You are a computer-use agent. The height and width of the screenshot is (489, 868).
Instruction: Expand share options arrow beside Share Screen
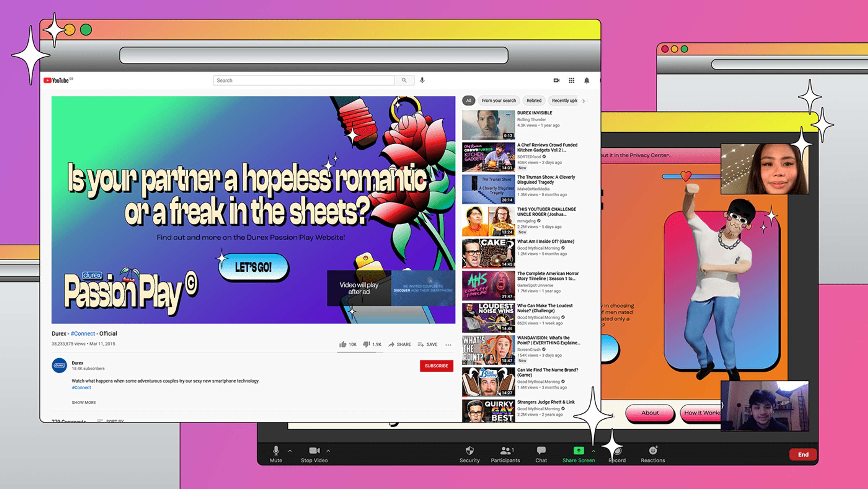click(593, 450)
